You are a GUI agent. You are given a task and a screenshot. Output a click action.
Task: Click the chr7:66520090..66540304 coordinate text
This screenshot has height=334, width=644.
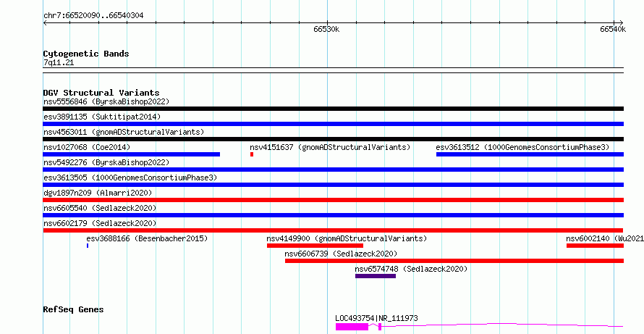(93, 16)
